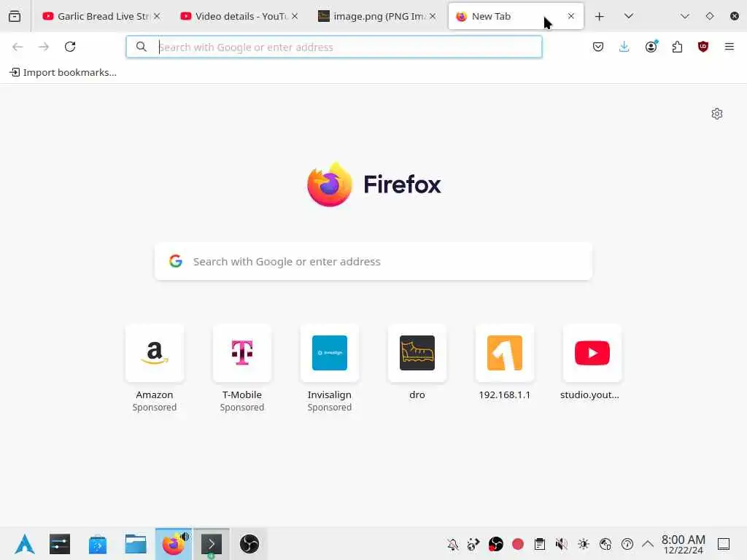The height and width of the screenshot is (560, 747).
Task: Close the image.png tab
Action: (433, 16)
